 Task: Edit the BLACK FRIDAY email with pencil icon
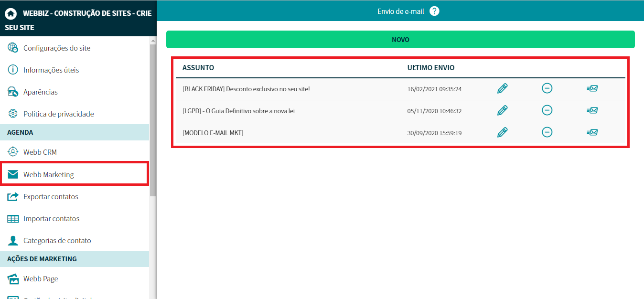(502, 88)
